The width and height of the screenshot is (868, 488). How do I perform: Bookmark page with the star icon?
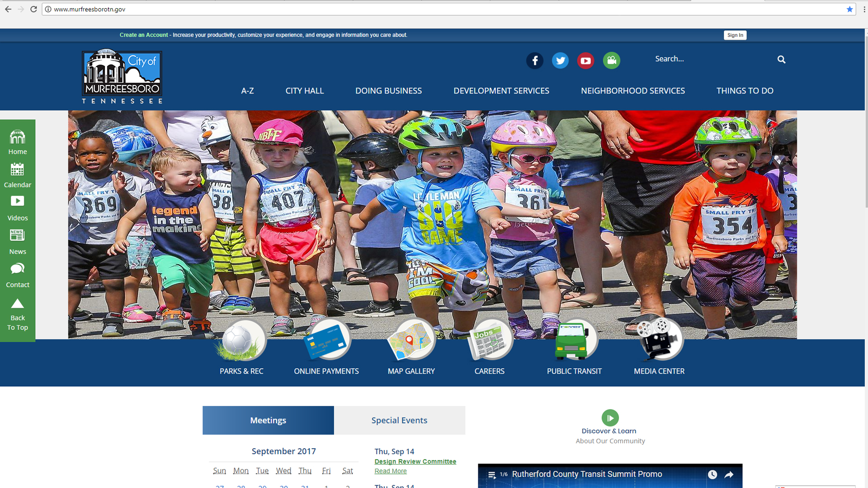point(849,9)
